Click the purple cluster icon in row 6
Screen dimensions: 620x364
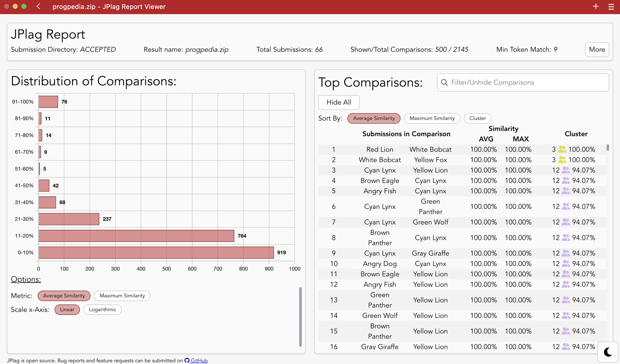tap(566, 206)
